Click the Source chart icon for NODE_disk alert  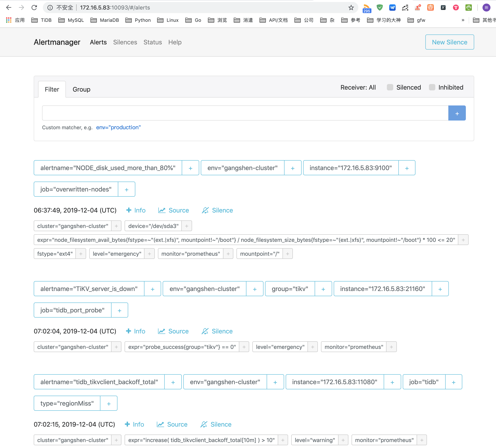click(162, 210)
